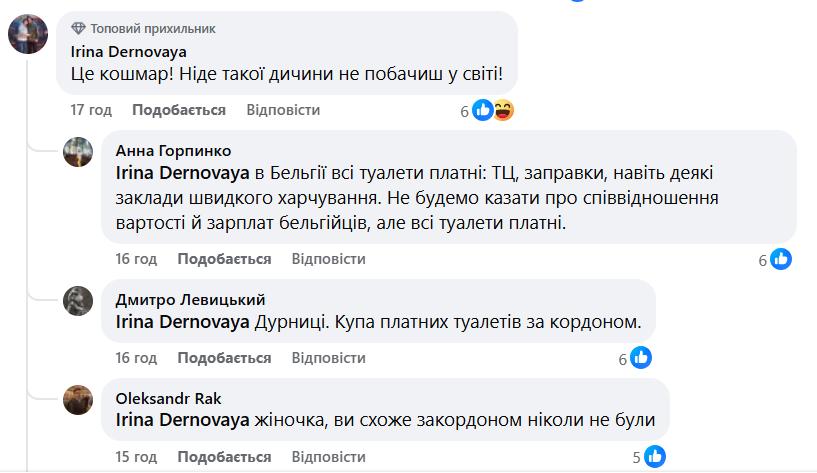Click the diamond top fan badge icon
817x473 pixels.
[x=79, y=29]
